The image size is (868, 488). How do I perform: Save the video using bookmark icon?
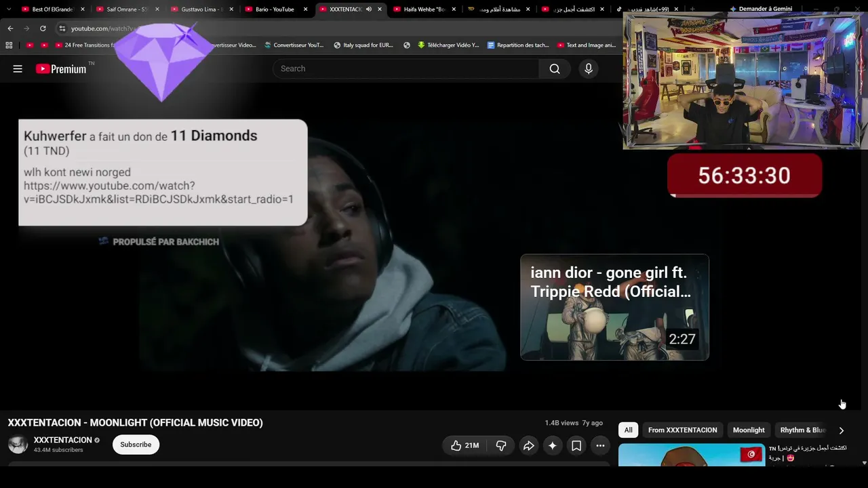click(x=576, y=445)
